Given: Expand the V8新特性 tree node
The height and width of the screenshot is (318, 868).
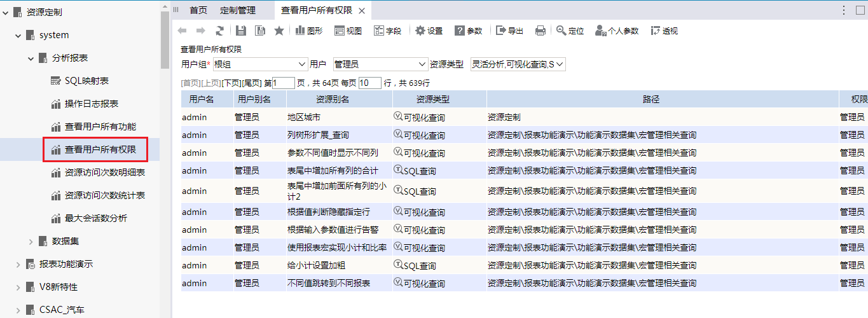Looking at the screenshot, I should point(18,287).
